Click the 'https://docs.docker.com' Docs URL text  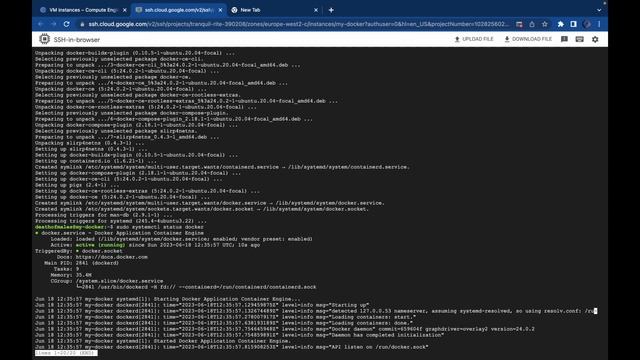[x=111, y=257]
